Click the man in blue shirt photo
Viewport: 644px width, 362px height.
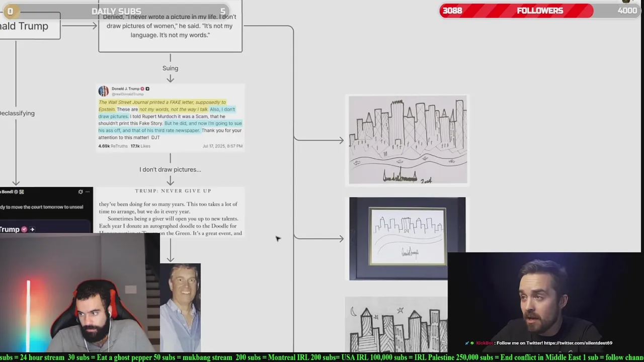(180, 307)
